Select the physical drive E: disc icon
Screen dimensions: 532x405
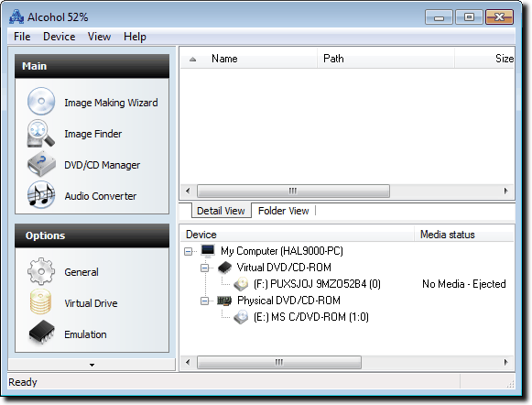coord(241,317)
